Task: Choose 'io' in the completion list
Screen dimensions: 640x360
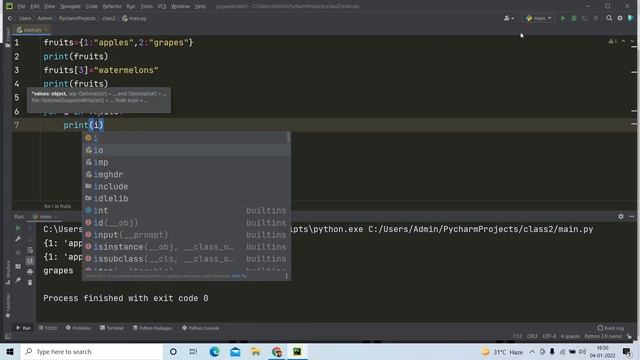Action: (186, 150)
